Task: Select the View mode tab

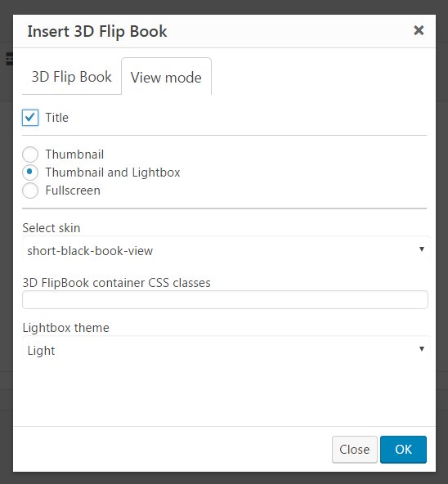Action: (x=166, y=77)
